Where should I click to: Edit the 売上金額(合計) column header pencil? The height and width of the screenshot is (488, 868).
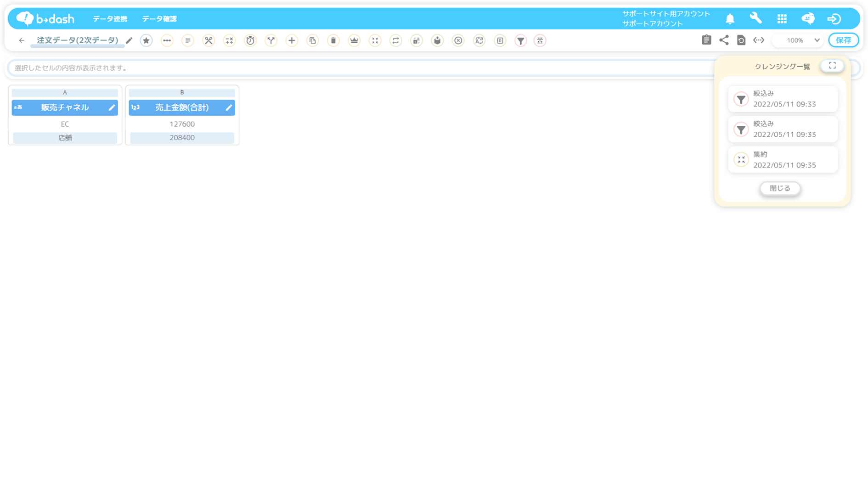tap(229, 107)
